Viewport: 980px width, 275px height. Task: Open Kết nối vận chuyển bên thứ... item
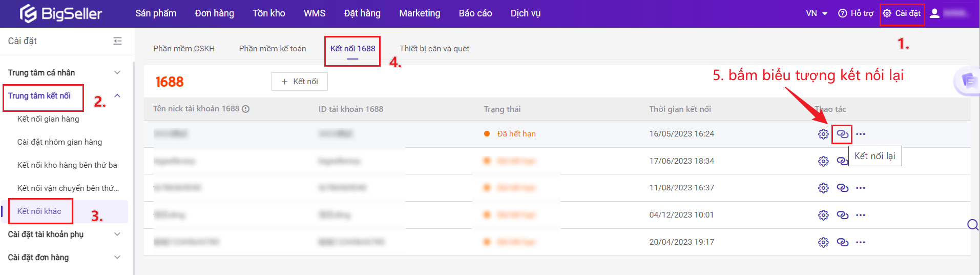click(x=68, y=188)
